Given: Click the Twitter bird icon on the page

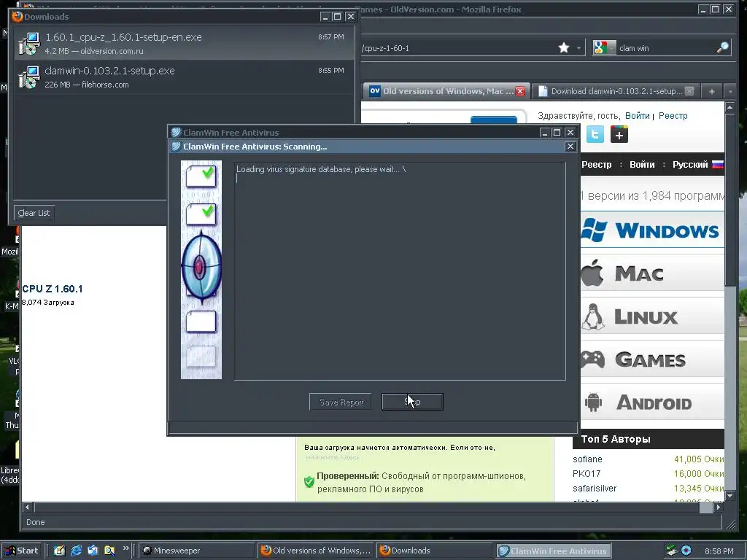Looking at the screenshot, I should (595, 134).
